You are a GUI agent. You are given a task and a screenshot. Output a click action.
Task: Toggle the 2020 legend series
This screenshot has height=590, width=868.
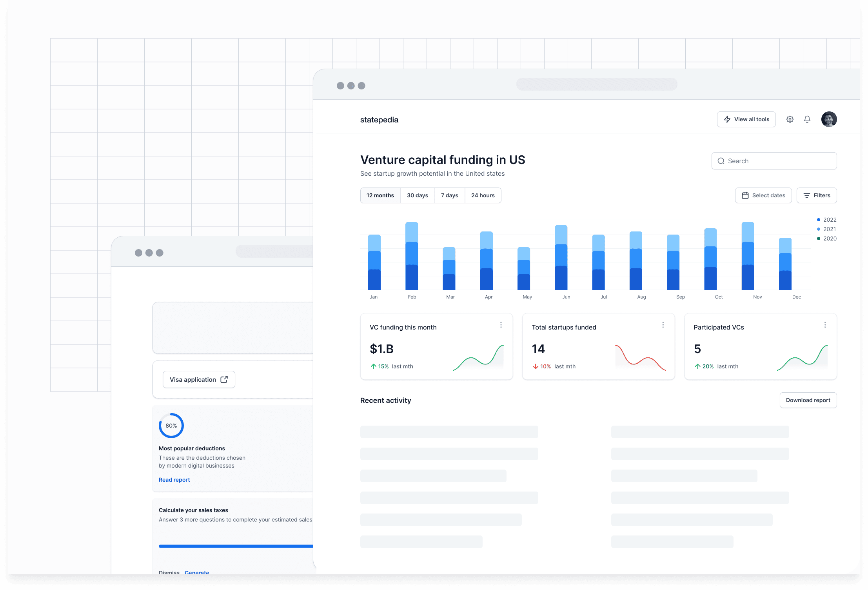point(826,239)
